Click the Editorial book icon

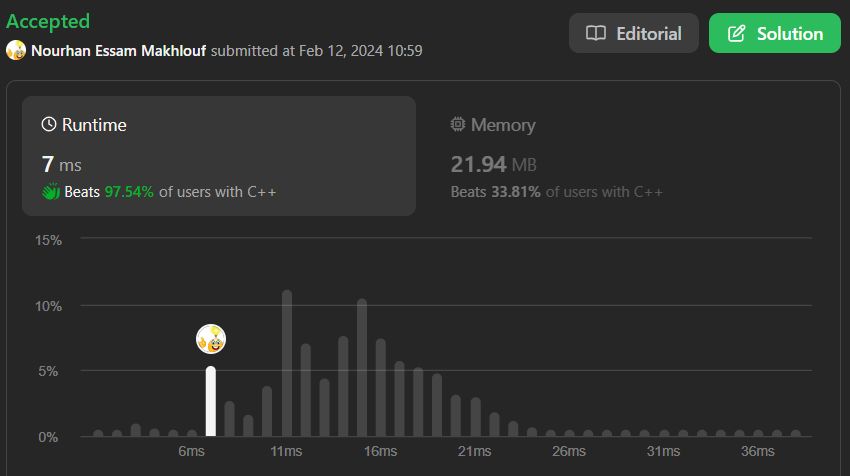click(x=596, y=33)
